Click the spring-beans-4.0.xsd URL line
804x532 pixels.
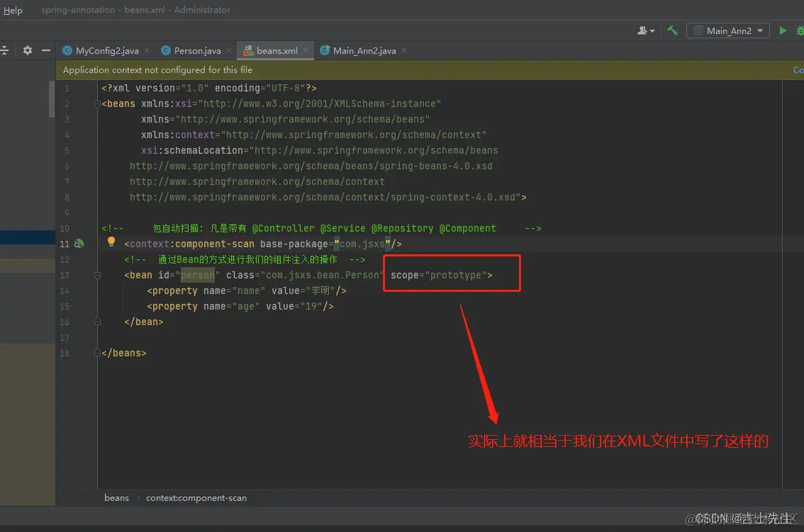click(311, 166)
